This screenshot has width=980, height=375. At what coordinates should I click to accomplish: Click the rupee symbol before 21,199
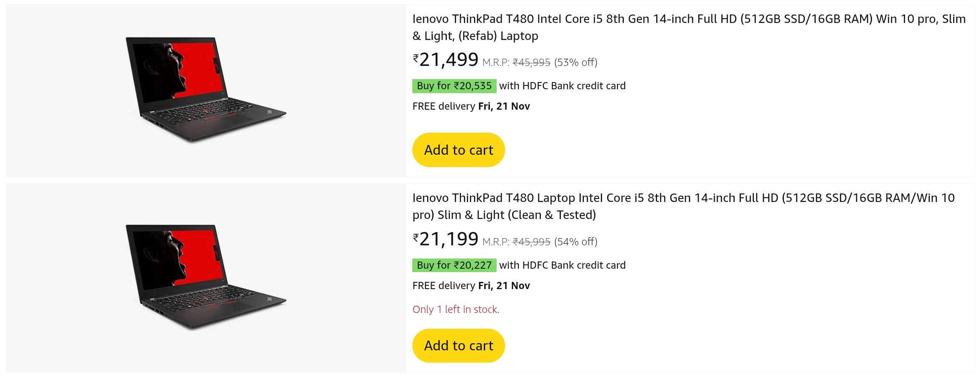pos(416,237)
